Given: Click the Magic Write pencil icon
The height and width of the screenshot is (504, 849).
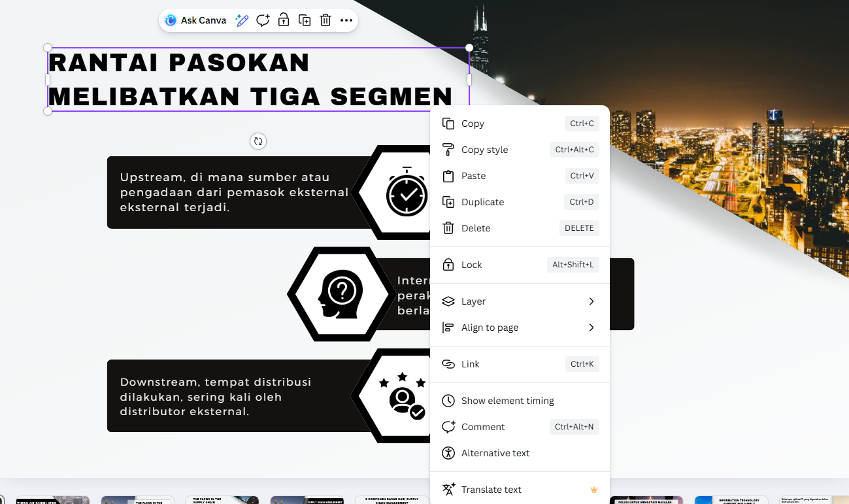Looking at the screenshot, I should (x=242, y=20).
